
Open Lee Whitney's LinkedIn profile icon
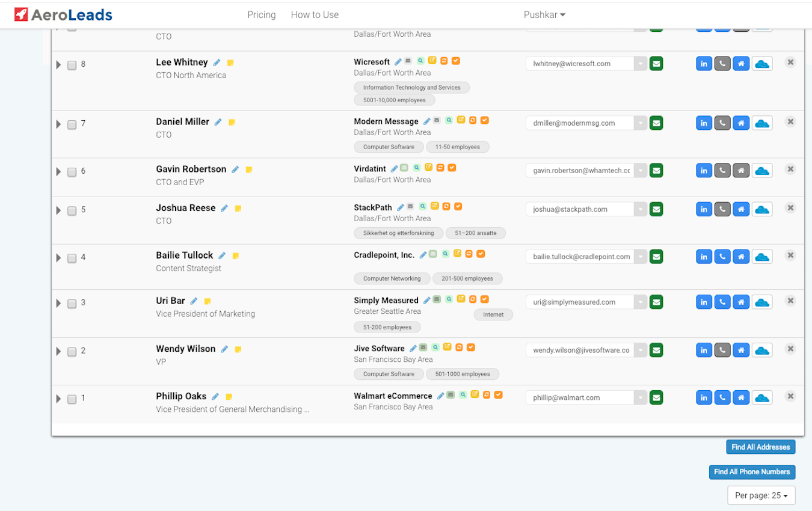tap(704, 63)
